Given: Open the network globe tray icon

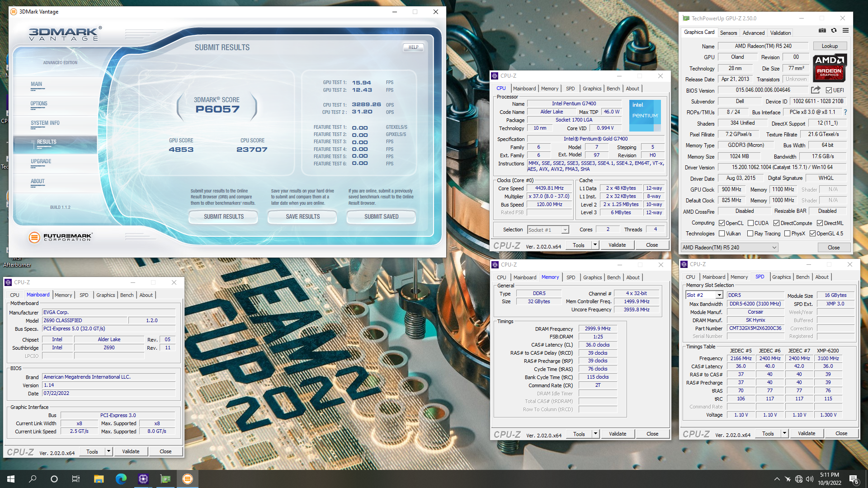Looking at the screenshot, I should pos(799,479).
